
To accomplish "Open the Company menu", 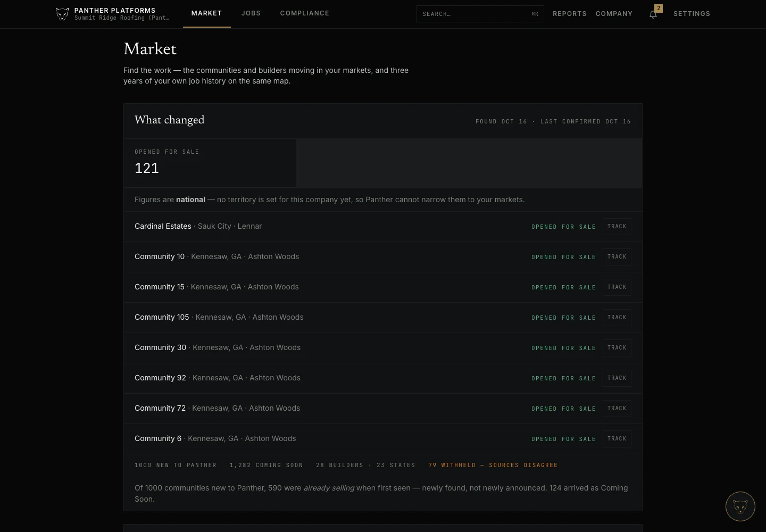I will coord(614,14).
